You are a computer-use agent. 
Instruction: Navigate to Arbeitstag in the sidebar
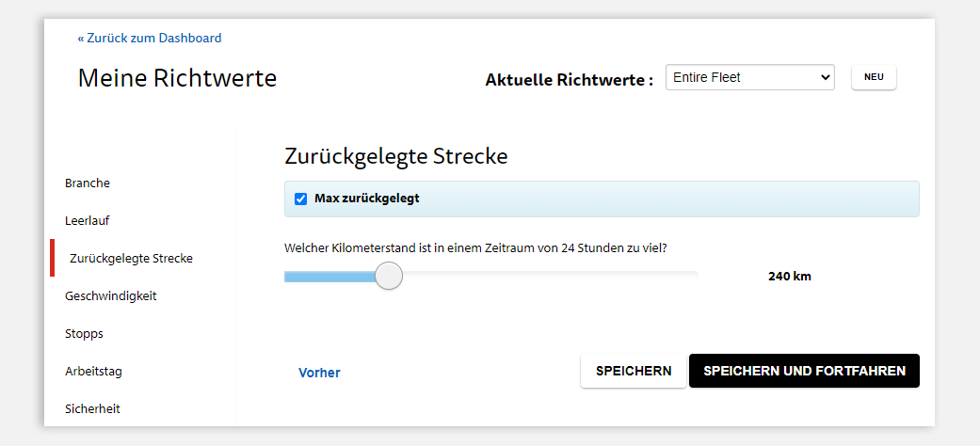pyautogui.click(x=93, y=371)
